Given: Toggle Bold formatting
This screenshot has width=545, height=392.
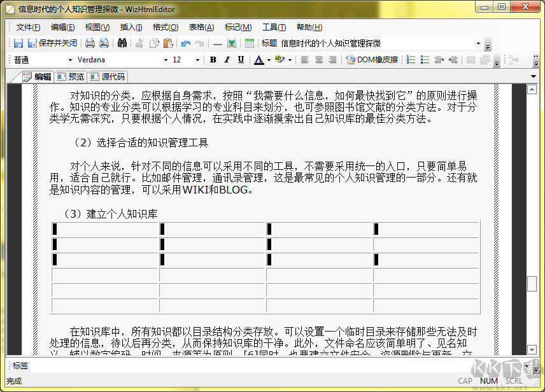Looking at the screenshot, I should coord(213,60).
